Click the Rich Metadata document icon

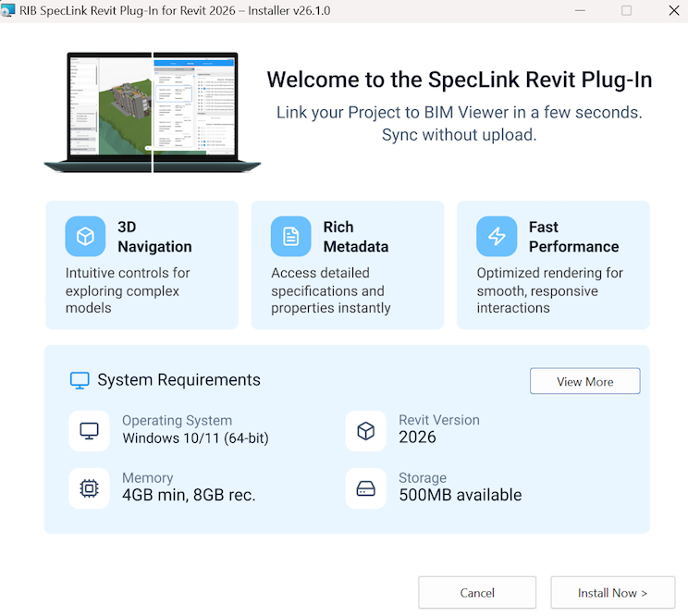tap(291, 236)
